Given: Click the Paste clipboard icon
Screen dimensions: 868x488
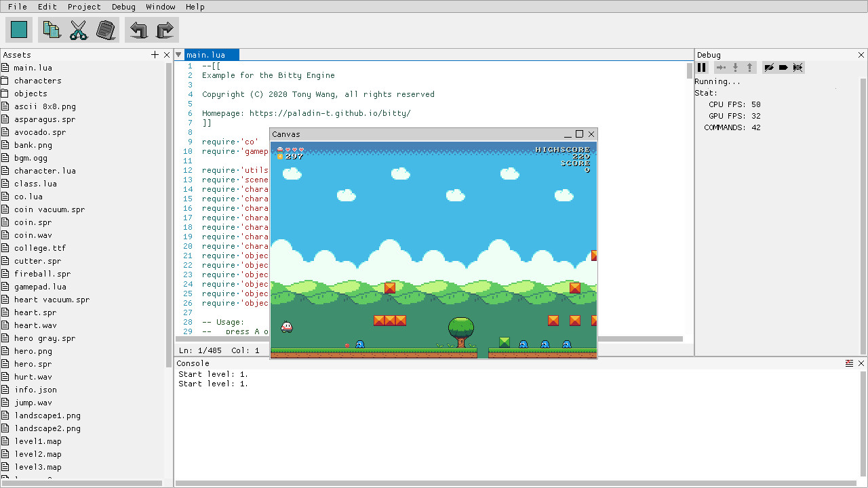Looking at the screenshot, I should coord(106,29).
